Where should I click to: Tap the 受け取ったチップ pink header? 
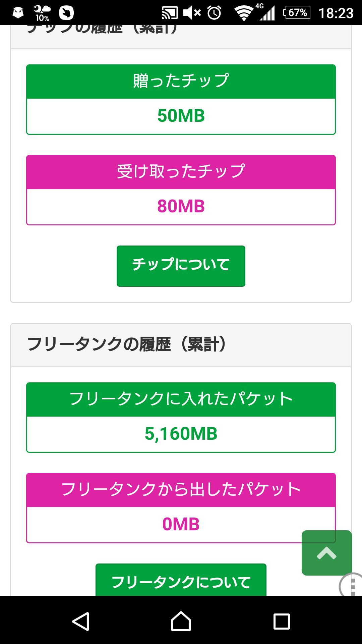point(181,172)
